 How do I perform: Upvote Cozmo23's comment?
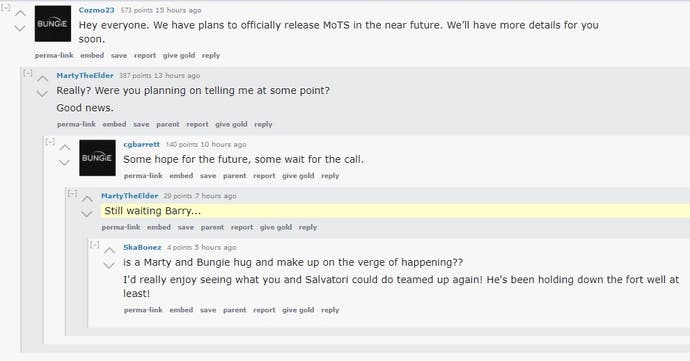(20, 13)
